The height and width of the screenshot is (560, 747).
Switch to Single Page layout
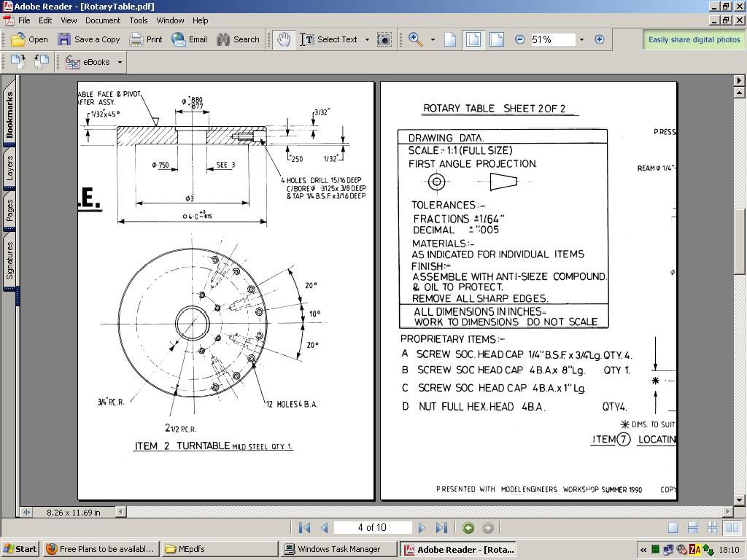pyautogui.click(x=673, y=528)
